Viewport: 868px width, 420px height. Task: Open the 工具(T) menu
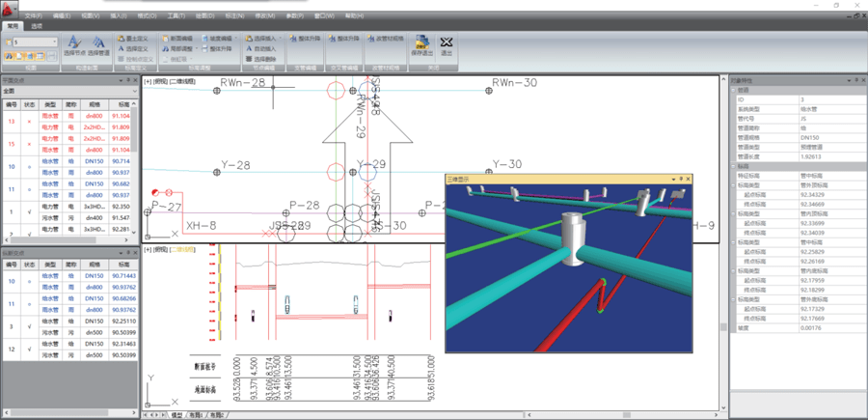point(176,16)
